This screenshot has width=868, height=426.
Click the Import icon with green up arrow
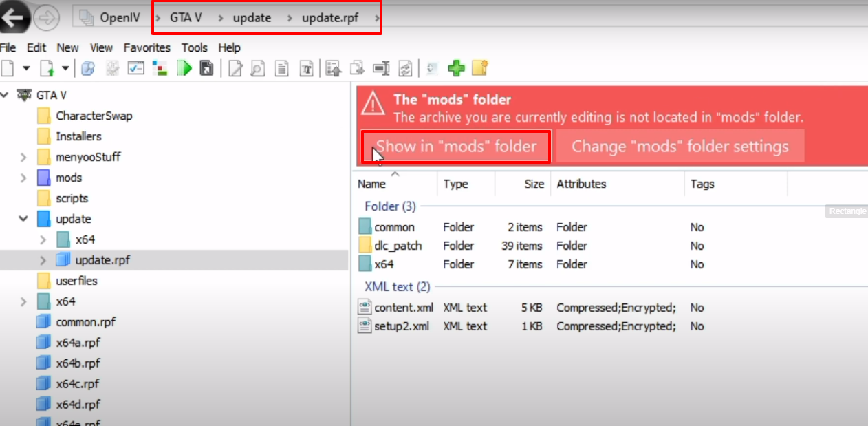tap(47, 68)
